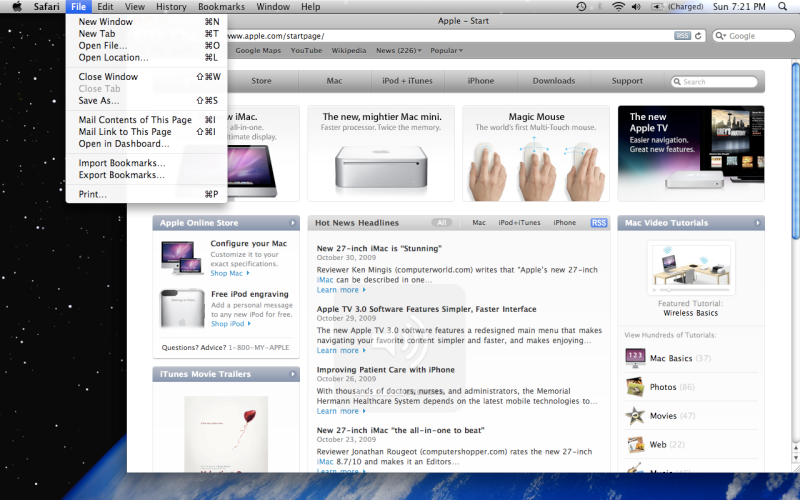
Task: Click Learn more under 27-inch iMac Stunning
Action: [x=341, y=290]
